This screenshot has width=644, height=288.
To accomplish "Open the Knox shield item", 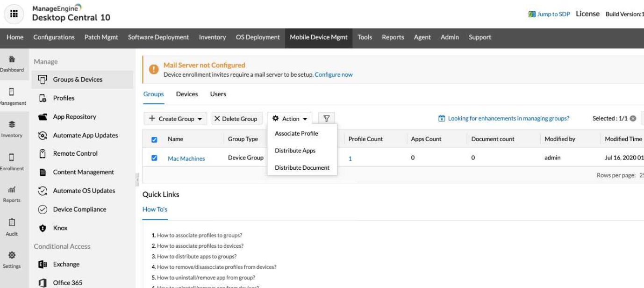I will [x=60, y=228].
